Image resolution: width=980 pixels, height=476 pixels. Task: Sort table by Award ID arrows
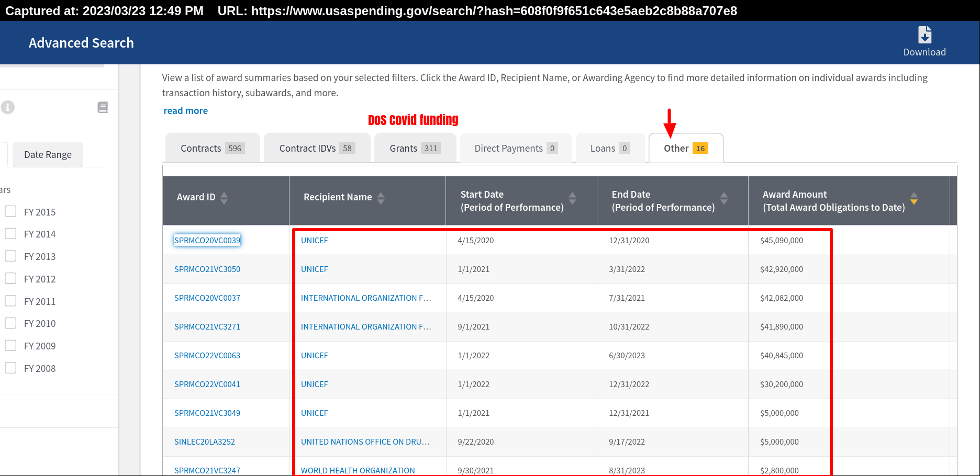[x=224, y=198]
